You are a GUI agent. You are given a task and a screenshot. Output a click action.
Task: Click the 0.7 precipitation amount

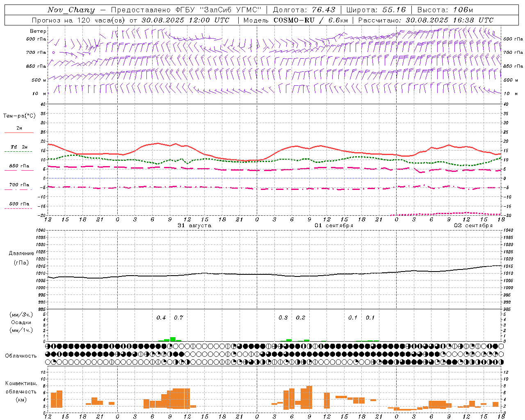(178, 318)
